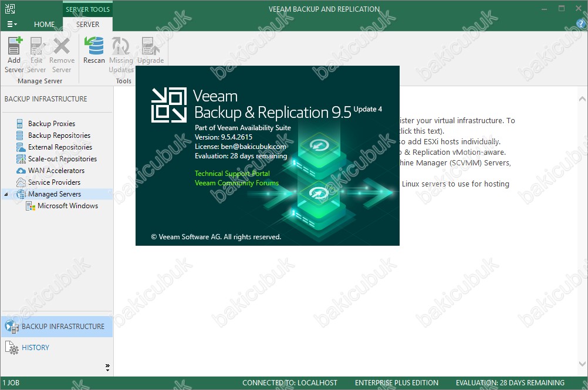Open the Technical Support Portal link
Image resolution: width=588 pixels, height=390 pixels.
232,174
